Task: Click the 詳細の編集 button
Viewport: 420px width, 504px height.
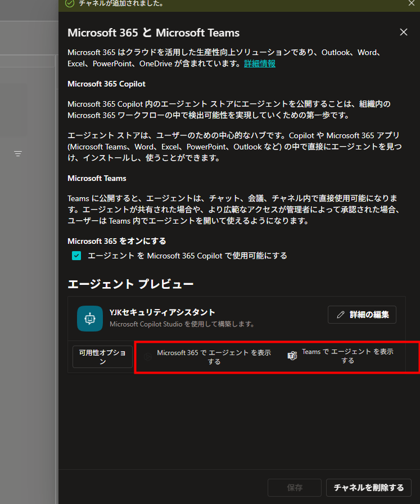Action: (362, 315)
